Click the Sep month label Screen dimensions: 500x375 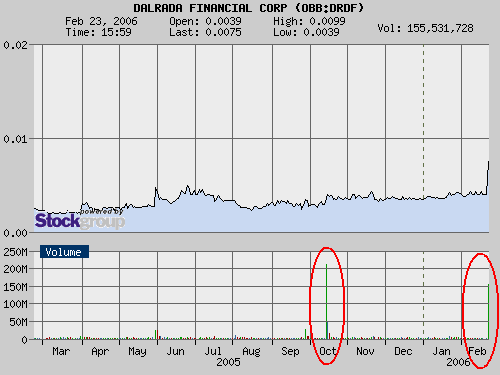pyautogui.click(x=290, y=352)
